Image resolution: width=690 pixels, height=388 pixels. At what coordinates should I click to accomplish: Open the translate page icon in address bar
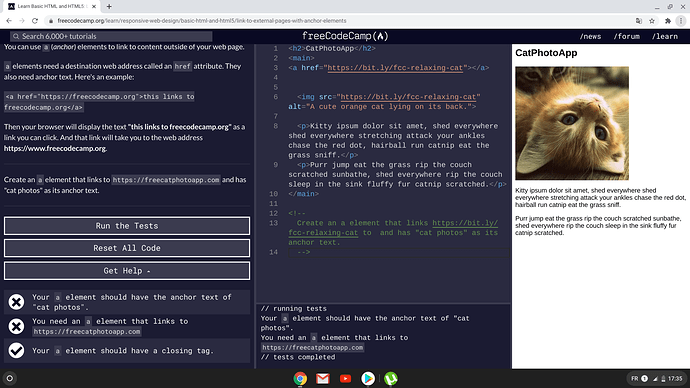[639, 21]
